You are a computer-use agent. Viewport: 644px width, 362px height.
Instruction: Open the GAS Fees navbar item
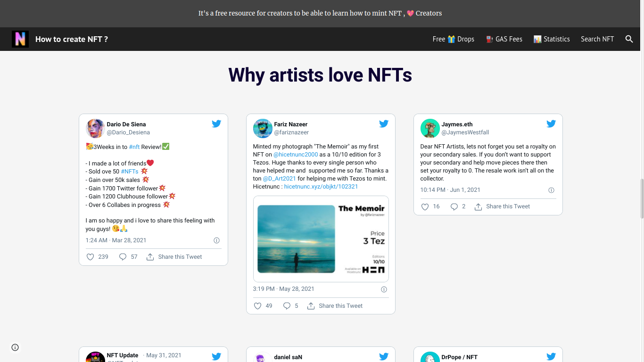coord(504,39)
